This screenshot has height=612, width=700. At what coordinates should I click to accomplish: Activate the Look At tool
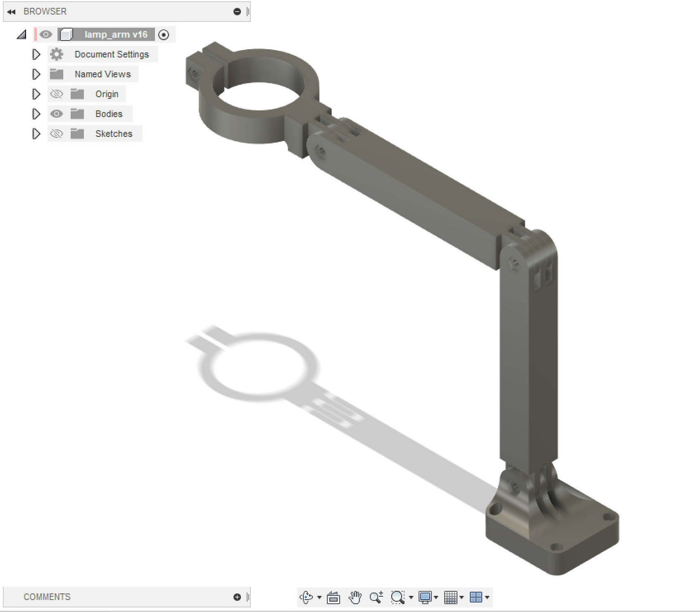(x=333, y=597)
